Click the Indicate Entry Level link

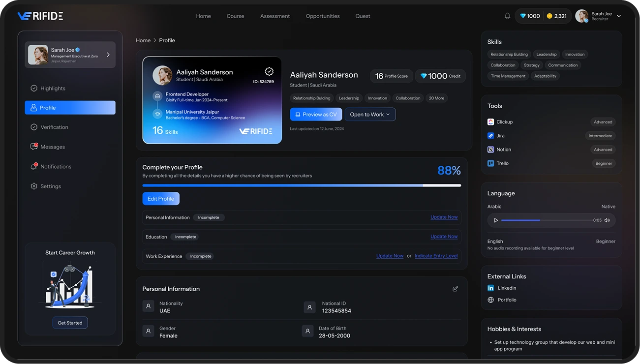click(436, 256)
